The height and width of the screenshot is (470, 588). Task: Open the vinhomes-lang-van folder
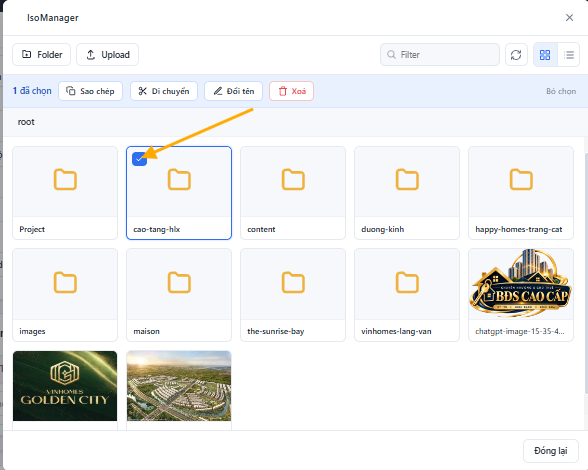pos(407,295)
